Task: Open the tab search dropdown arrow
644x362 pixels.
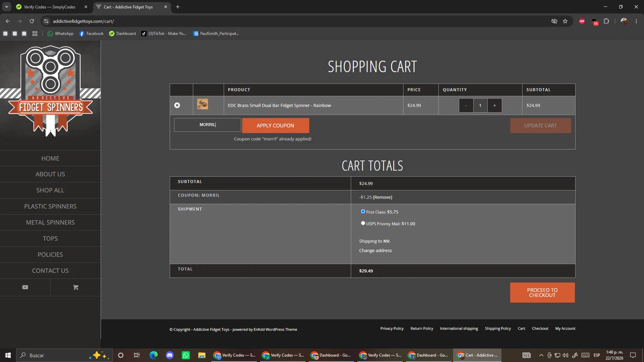Action: [7, 7]
